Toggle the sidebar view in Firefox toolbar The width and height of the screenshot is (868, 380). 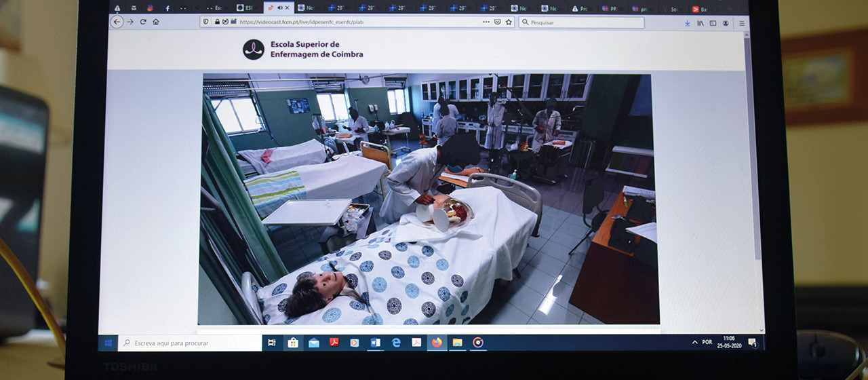click(x=713, y=23)
